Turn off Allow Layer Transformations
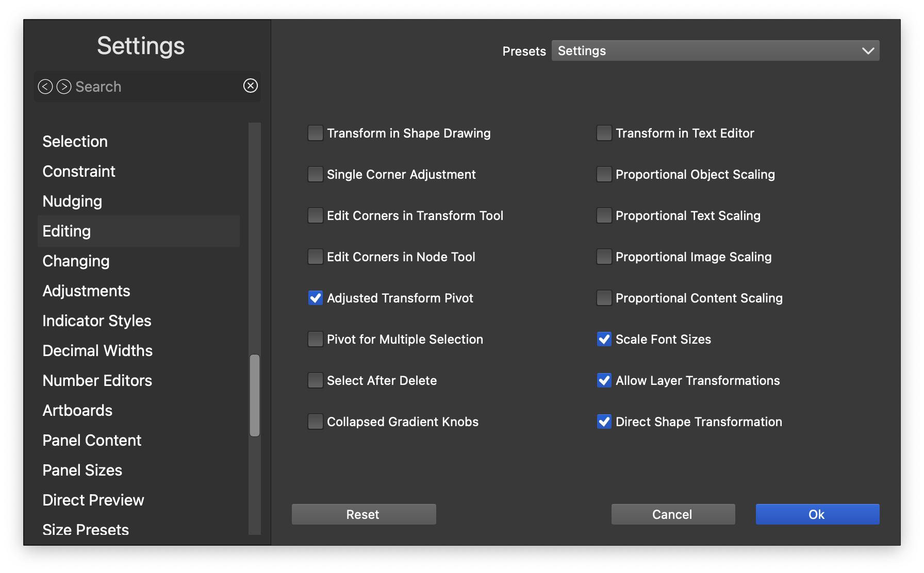The width and height of the screenshot is (924, 573). pos(604,380)
